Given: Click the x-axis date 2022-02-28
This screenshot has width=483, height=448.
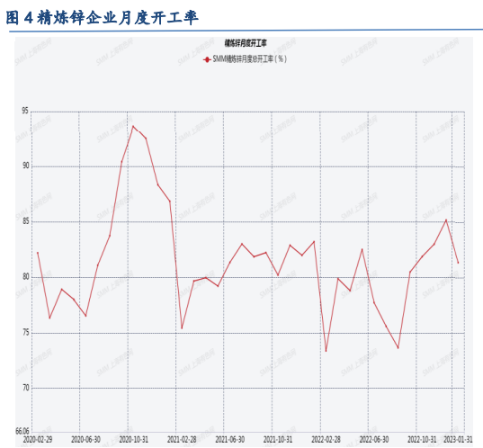Looking at the screenshot, I should pos(326,439).
